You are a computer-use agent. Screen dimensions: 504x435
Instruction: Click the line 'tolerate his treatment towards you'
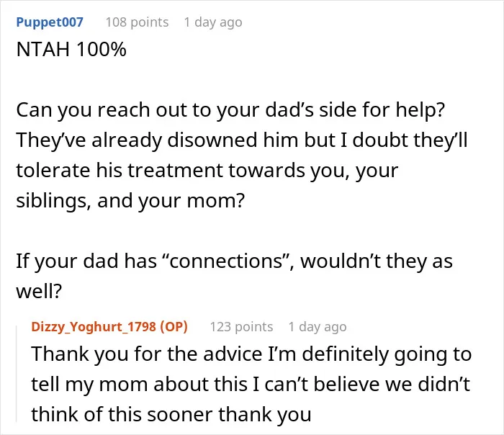coord(207,171)
